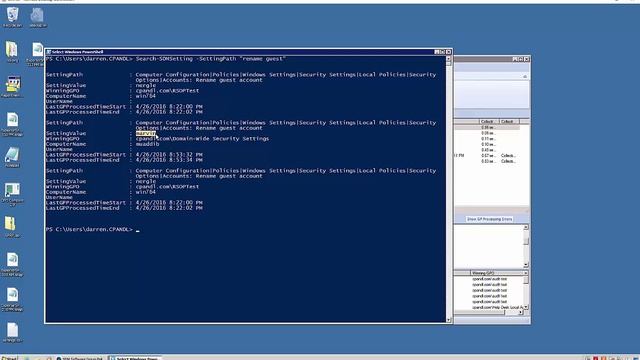Click the 8:53:34 PM end time

(x=169, y=160)
